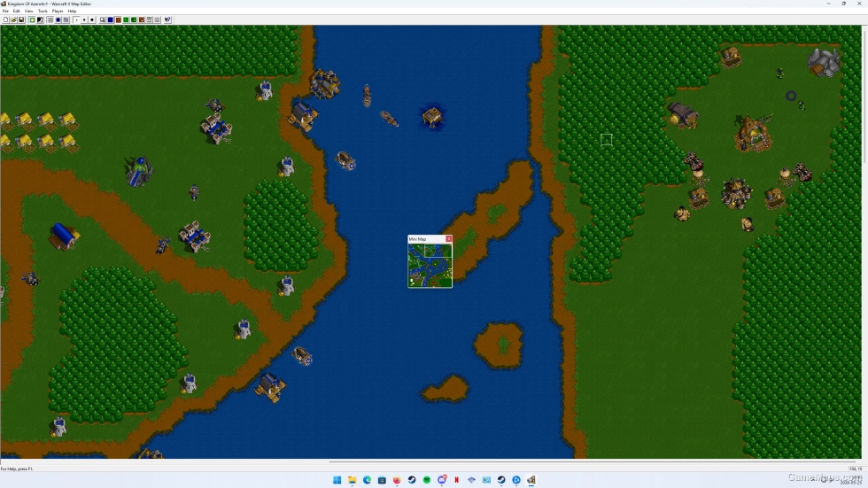Open the Edit menu
The height and width of the screenshot is (488, 868).
pos(17,11)
